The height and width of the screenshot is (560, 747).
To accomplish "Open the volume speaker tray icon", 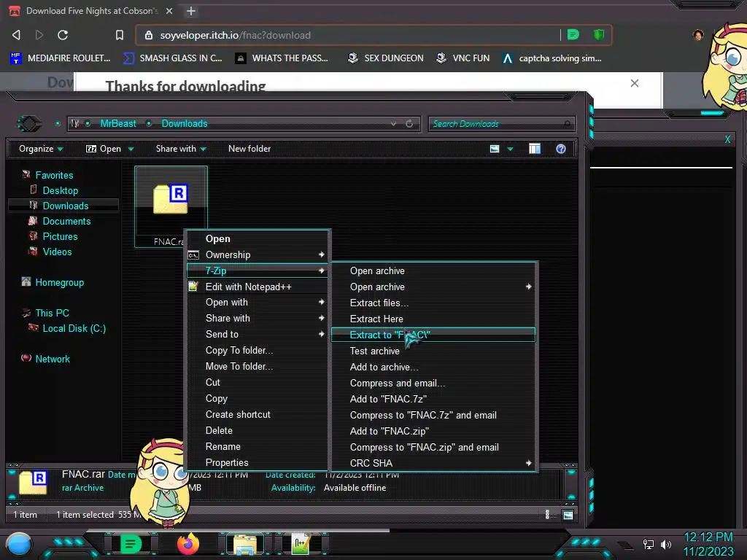I will (666, 544).
